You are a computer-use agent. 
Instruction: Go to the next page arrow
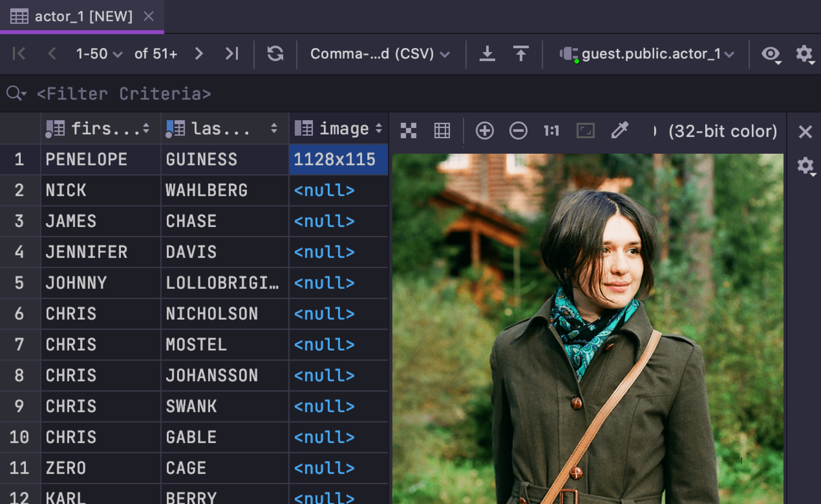[x=199, y=54]
